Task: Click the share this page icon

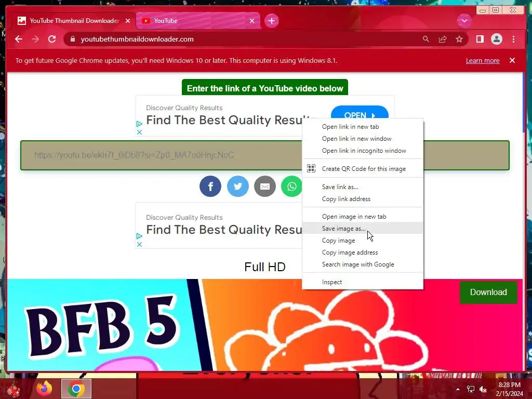Action: [443, 39]
